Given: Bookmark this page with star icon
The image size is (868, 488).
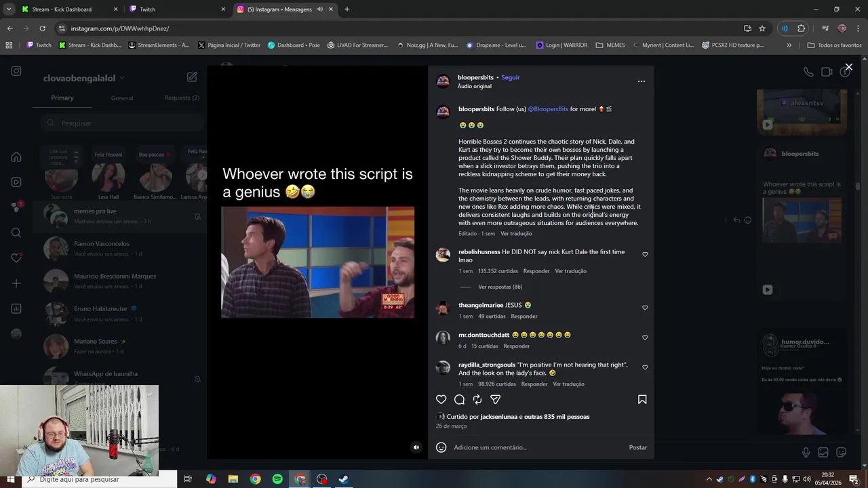Looking at the screenshot, I should pos(762,28).
